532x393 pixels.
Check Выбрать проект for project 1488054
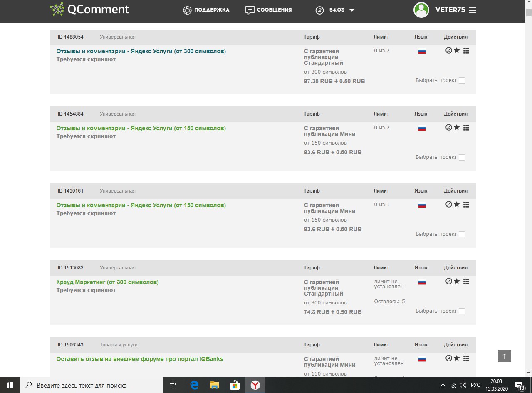click(x=462, y=81)
